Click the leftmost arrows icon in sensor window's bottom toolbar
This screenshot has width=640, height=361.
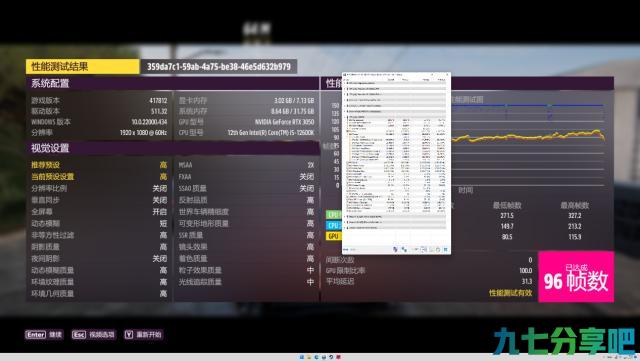pyautogui.click(x=395, y=250)
